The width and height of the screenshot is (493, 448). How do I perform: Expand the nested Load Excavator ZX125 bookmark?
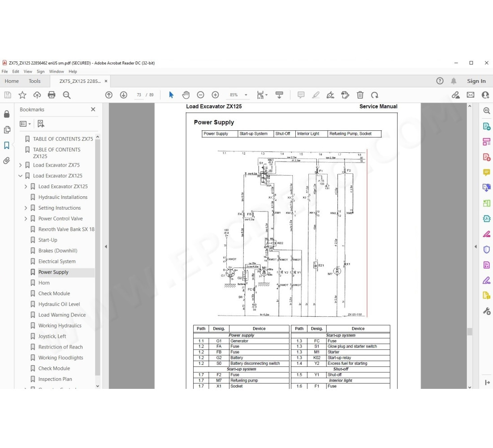pyautogui.click(x=26, y=186)
